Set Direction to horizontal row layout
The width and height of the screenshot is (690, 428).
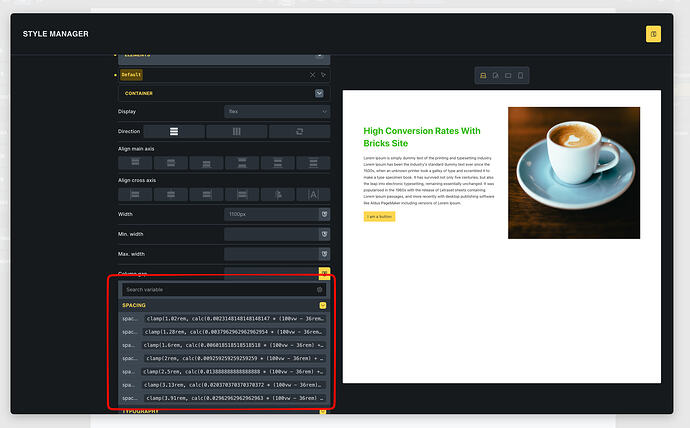tap(236, 131)
